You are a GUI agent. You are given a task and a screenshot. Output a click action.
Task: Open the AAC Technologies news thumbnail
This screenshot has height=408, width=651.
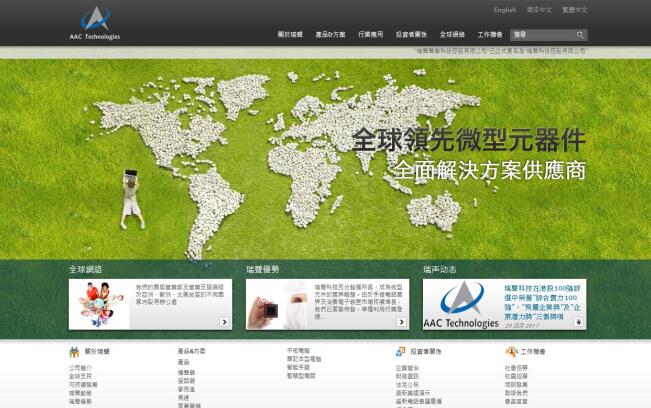click(x=461, y=305)
